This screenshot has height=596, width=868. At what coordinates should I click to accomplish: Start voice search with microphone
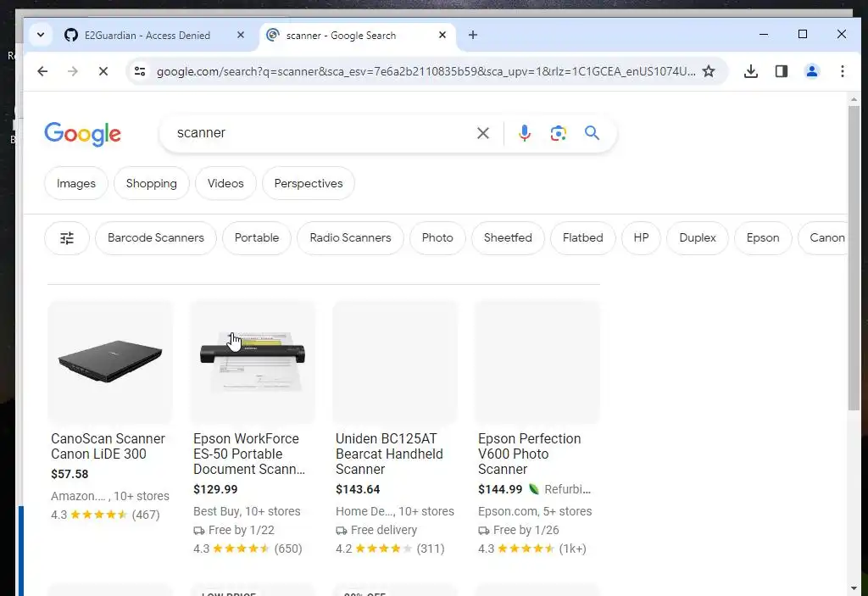[x=524, y=133]
